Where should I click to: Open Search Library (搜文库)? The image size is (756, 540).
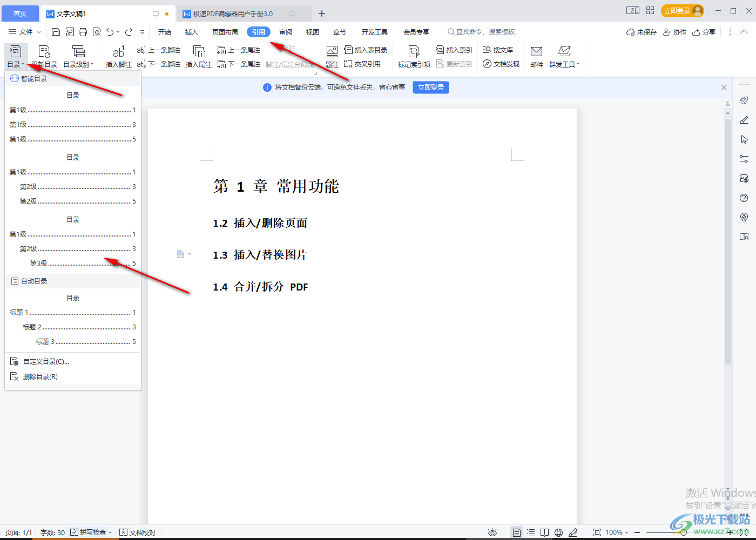498,50
